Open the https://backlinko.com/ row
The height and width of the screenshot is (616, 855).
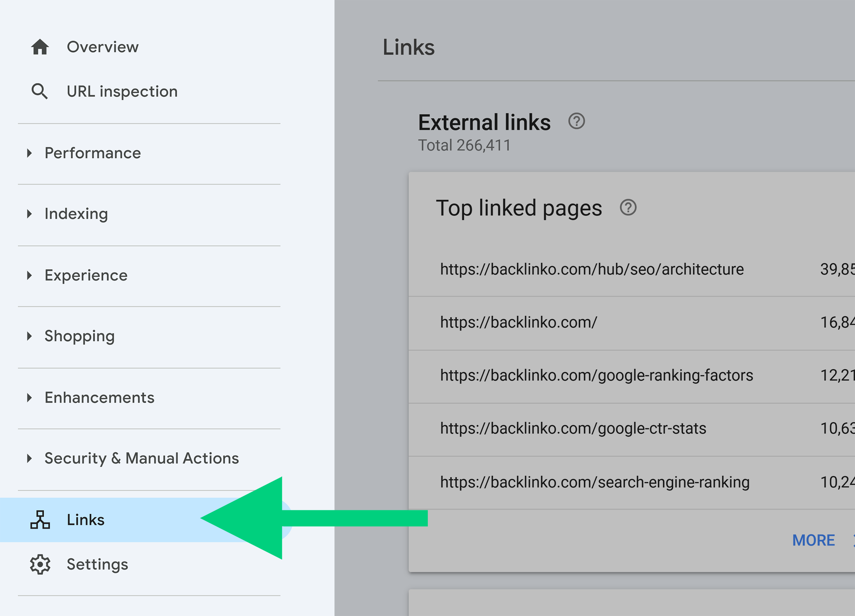[x=632, y=323]
